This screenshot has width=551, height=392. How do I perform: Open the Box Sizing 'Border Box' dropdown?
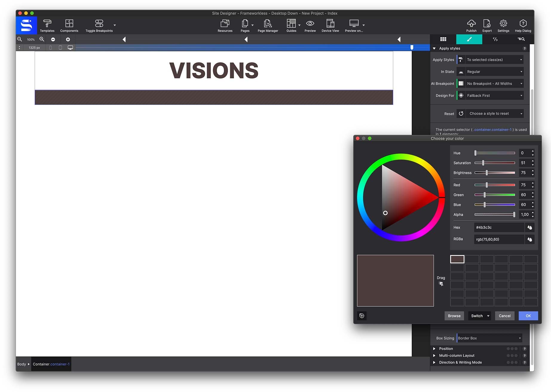pyautogui.click(x=489, y=338)
